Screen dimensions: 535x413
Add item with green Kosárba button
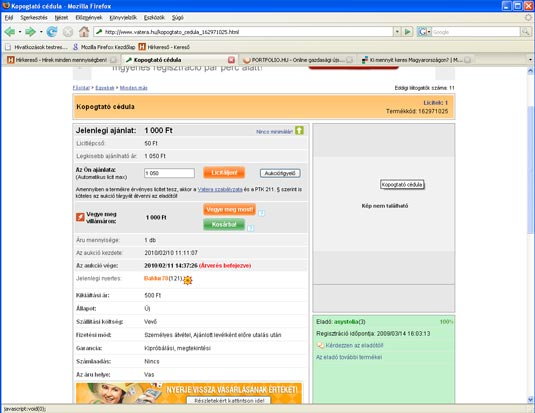224,225
